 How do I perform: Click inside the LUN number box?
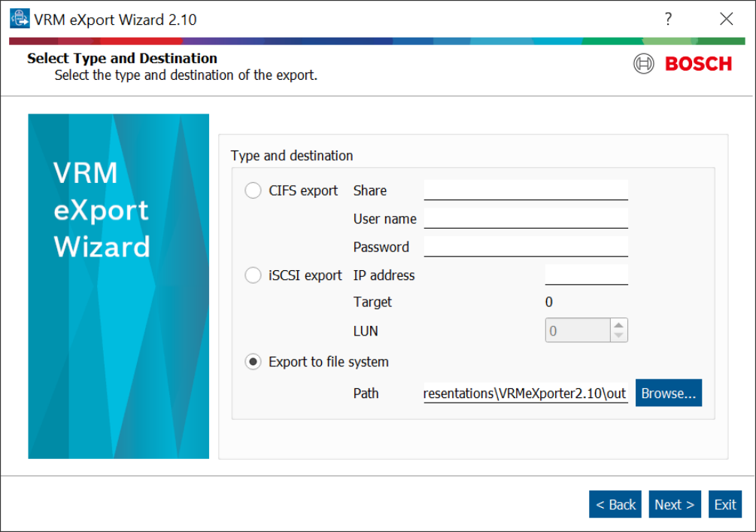click(577, 331)
